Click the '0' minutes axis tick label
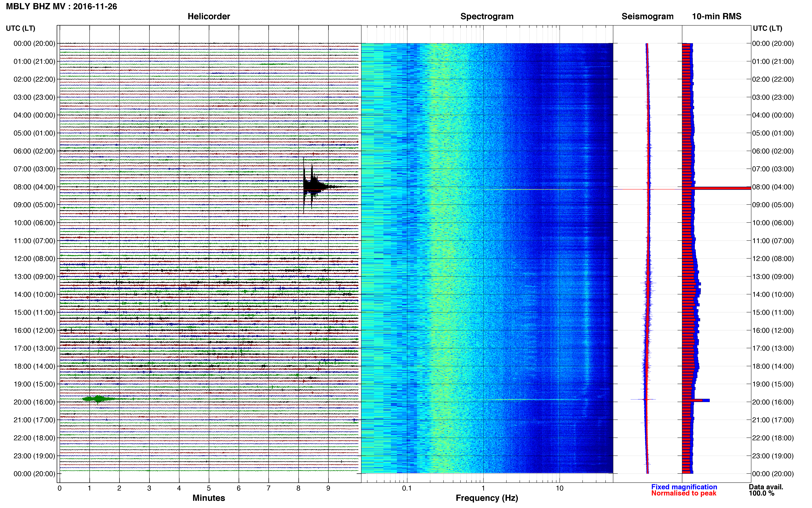The width and height of the screenshot is (812, 508). [59, 488]
